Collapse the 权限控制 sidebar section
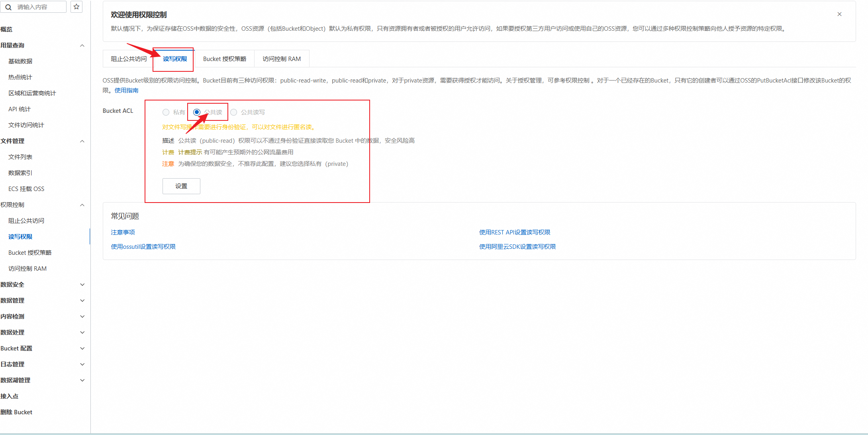Screen dimensions: 868x435 [82, 205]
